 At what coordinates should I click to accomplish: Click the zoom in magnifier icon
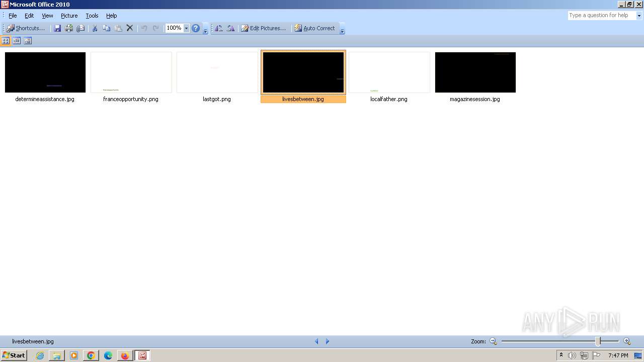(627, 341)
